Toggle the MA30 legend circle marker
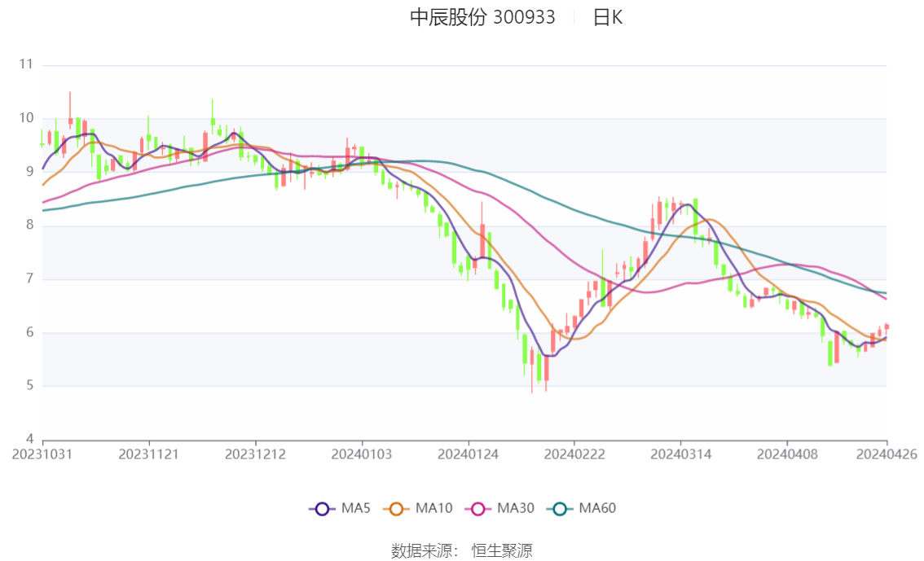 [478, 509]
